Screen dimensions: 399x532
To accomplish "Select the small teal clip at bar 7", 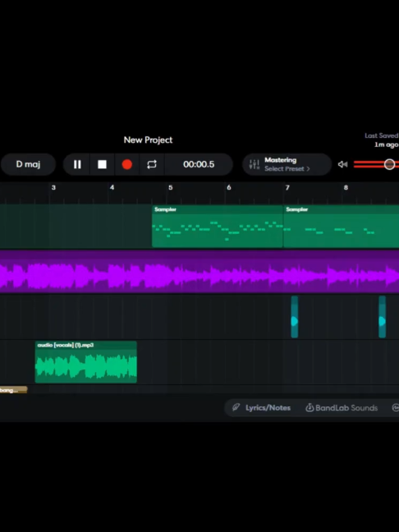I will point(295,317).
